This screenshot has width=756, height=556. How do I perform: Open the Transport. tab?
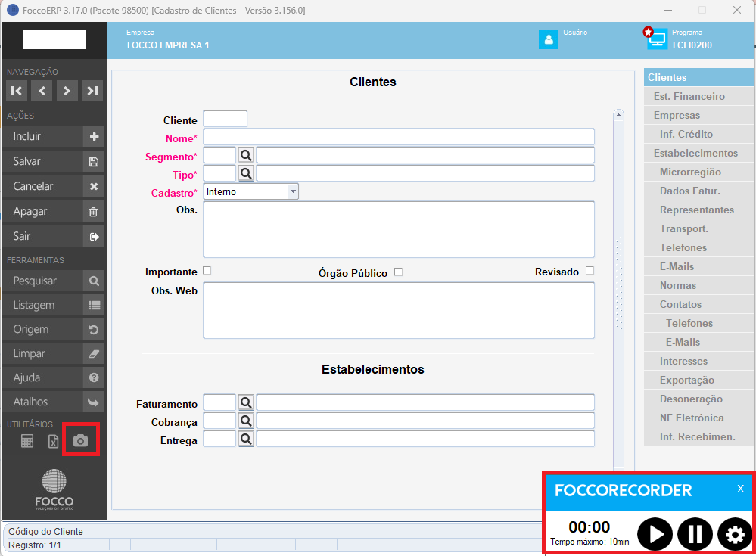tap(699, 229)
